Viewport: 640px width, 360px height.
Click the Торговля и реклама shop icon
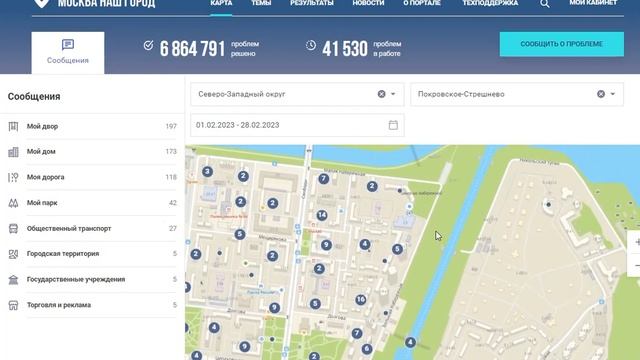pyautogui.click(x=13, y=305)
